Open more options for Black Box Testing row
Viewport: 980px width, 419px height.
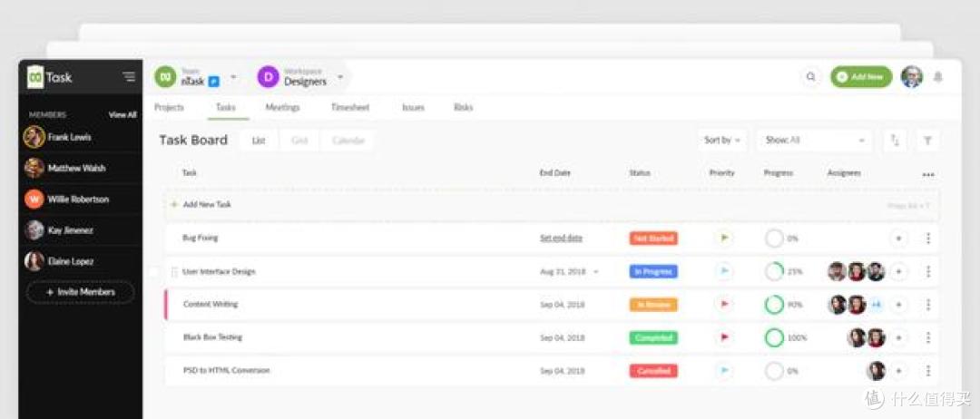click(x=928, y=337)
